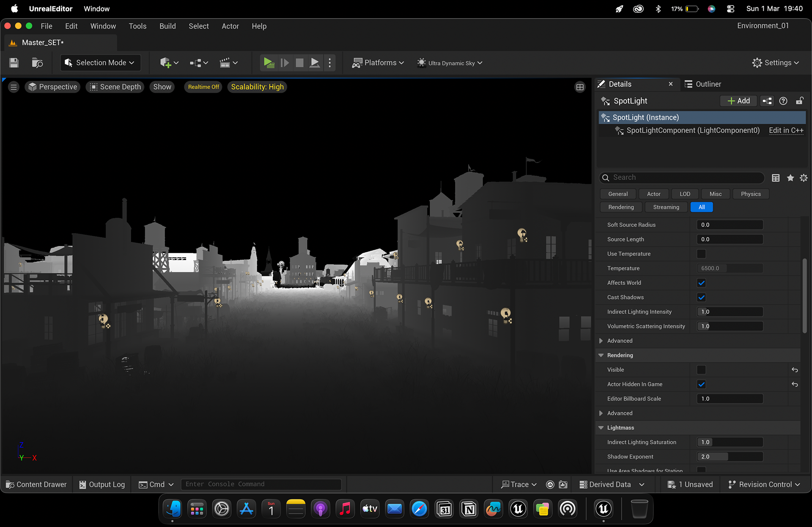Enable the Use Temperature checkbox
Screen dimensions: 812x527
(701, 254)
